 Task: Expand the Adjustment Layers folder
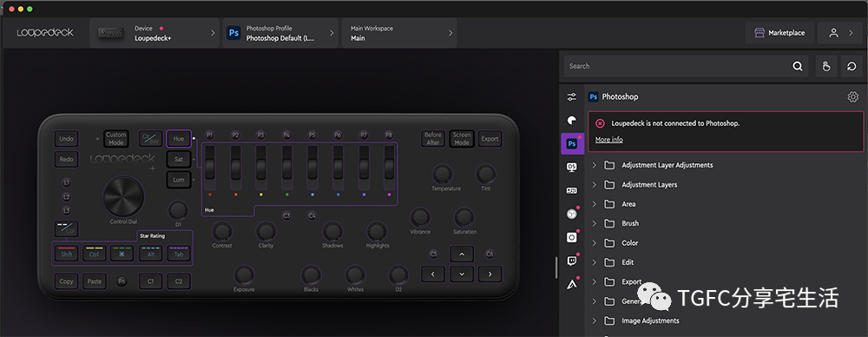pos(594,185)
